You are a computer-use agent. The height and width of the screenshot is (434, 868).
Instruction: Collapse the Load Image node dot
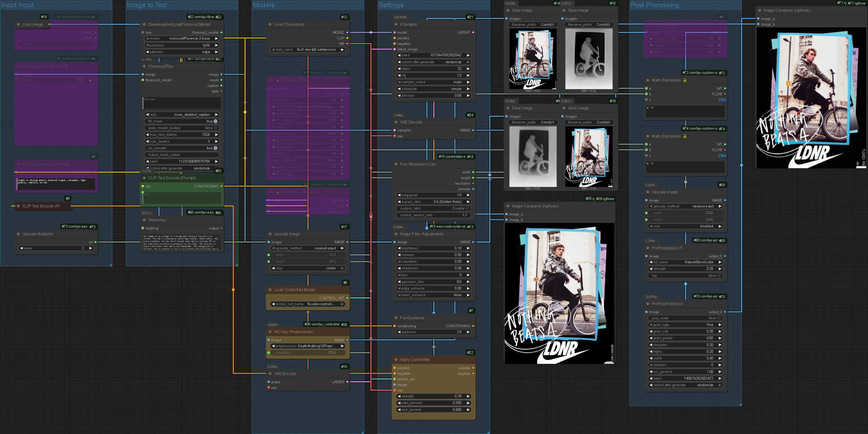pyautogui.click(x=19, y=24)
